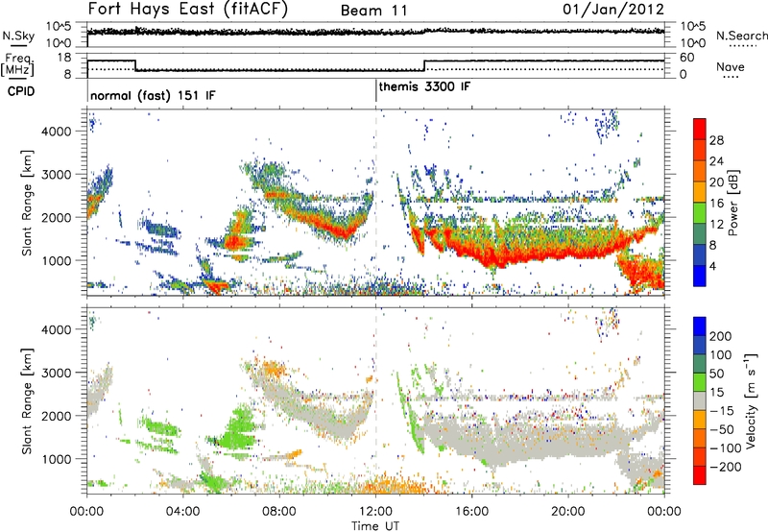
Task: Click the "Freq. [MHz]" axis label
Action: click(x=18, y=64)
